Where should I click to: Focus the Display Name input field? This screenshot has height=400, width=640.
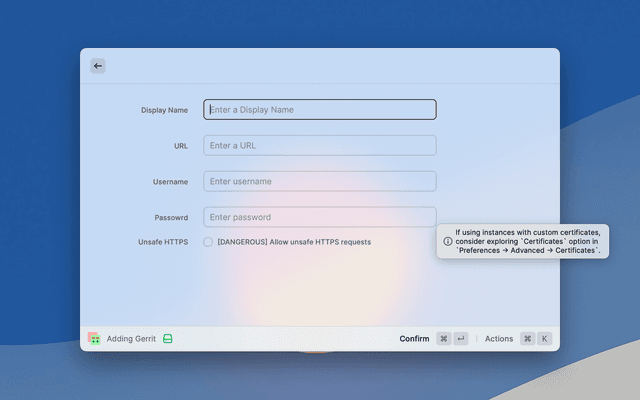click(x=320, y=110)
